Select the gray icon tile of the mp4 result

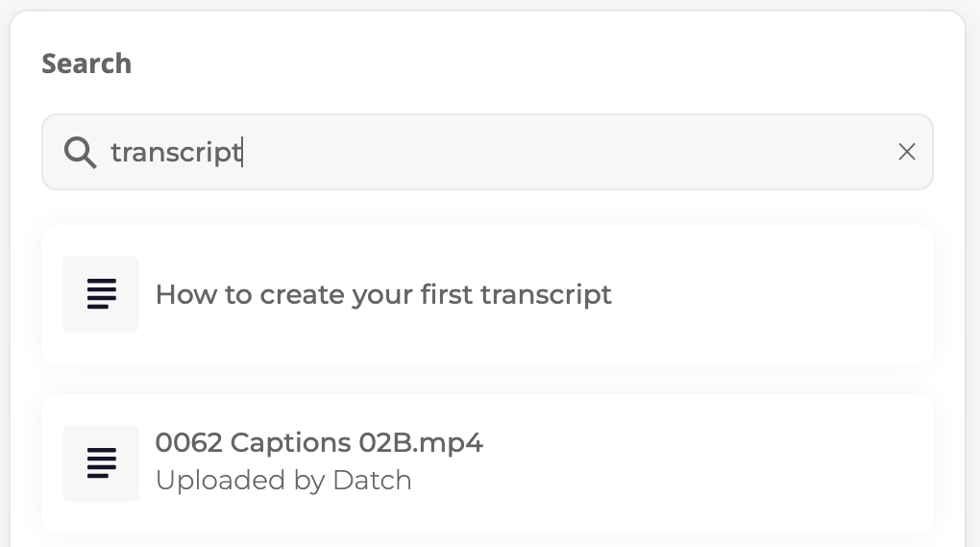coord(101,463)
